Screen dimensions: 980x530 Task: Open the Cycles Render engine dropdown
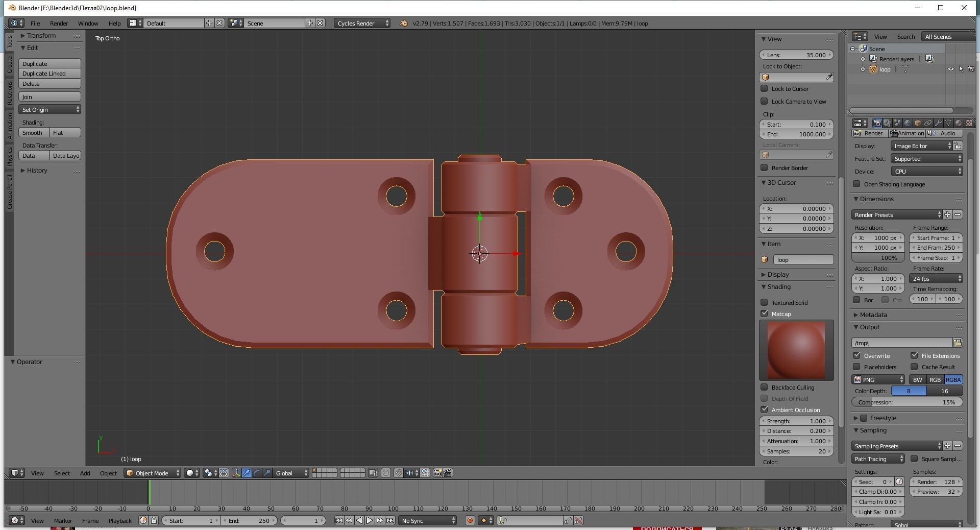click(x=362, y=23)
